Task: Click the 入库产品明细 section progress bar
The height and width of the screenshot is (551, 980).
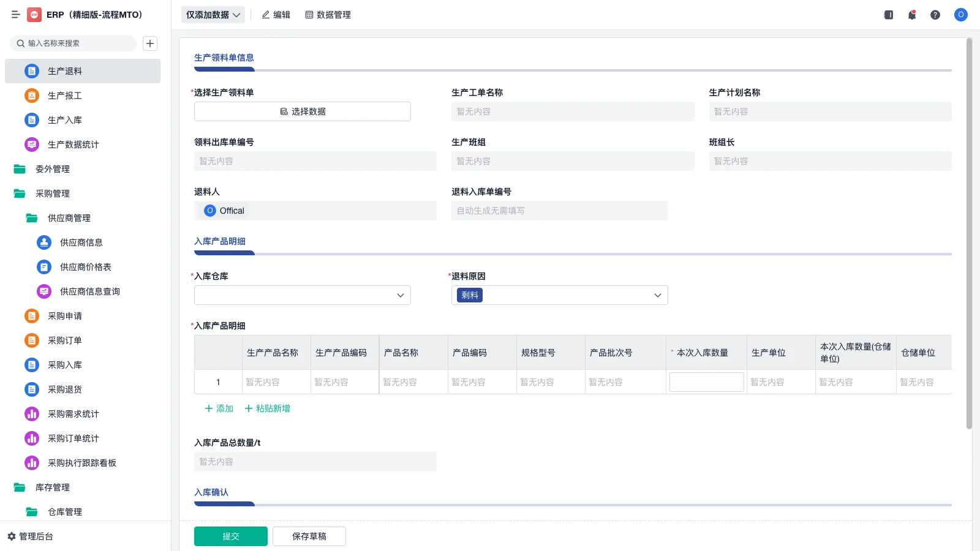Action: click(224, 253)
